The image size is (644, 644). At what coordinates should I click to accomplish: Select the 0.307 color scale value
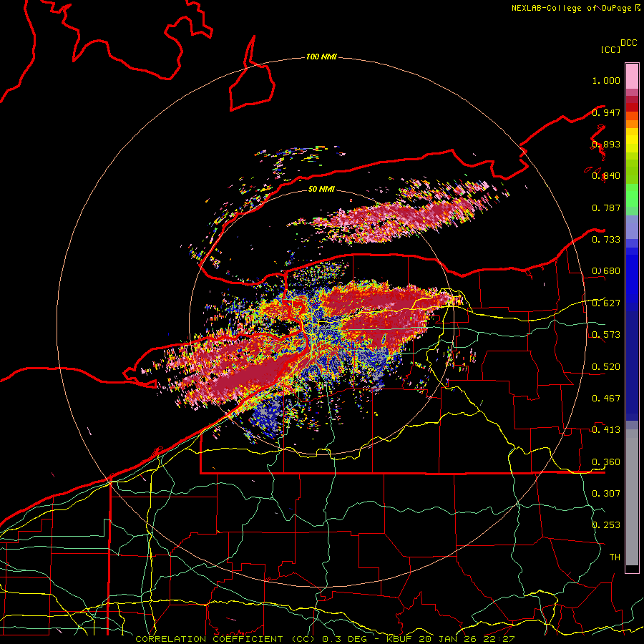click(606, 494)
